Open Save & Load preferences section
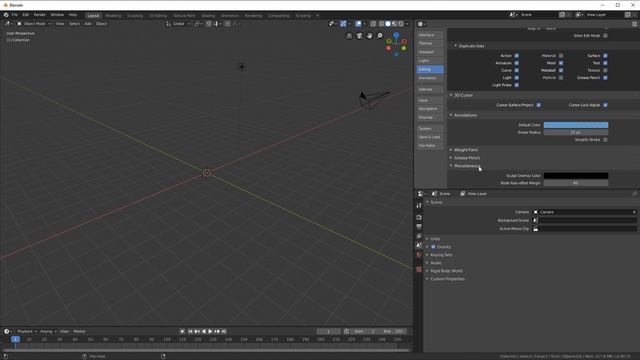The width and height of the screenshot is (640, 360). [x=430, y=137]
